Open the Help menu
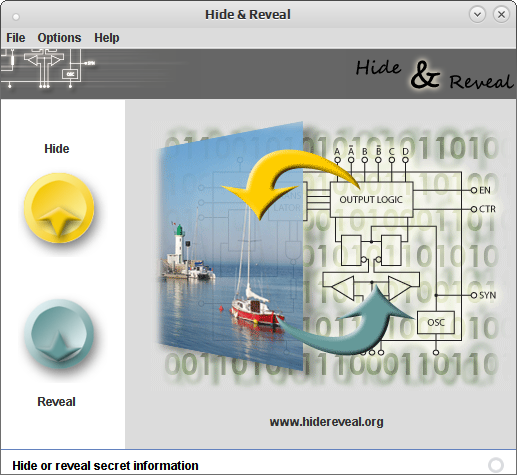The height and width of the screenshot is (475, 517). [x=107, y=38]
